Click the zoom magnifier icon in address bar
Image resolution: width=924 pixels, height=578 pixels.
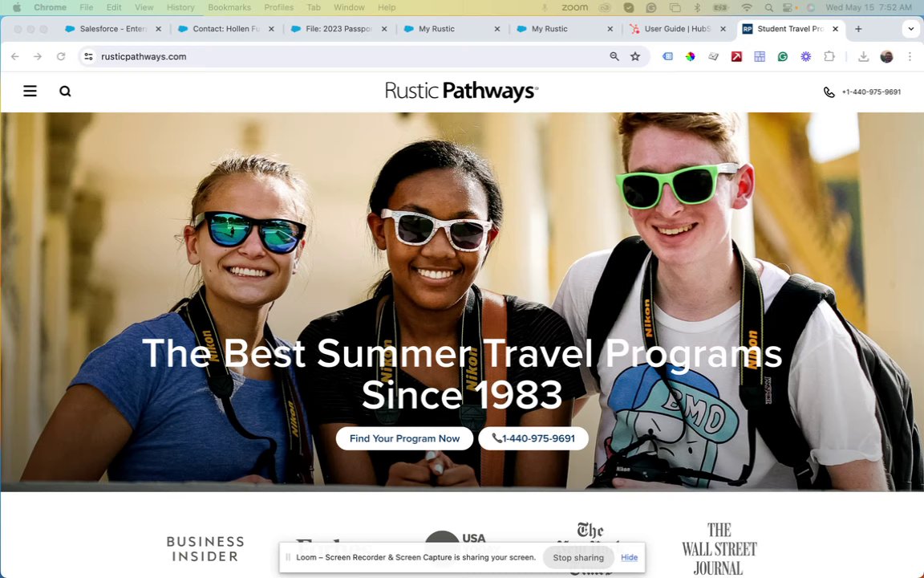[614, 57]
